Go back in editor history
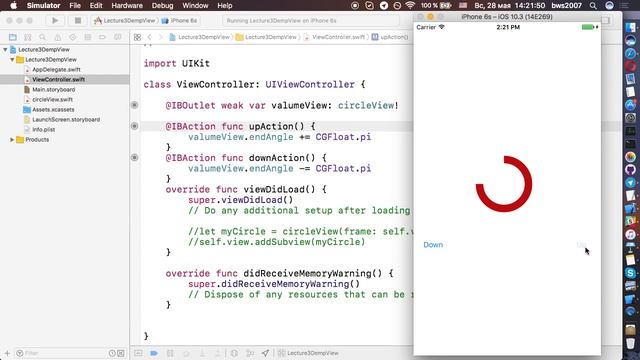This screenshot has height=360, width=640. tap(149, 37)
